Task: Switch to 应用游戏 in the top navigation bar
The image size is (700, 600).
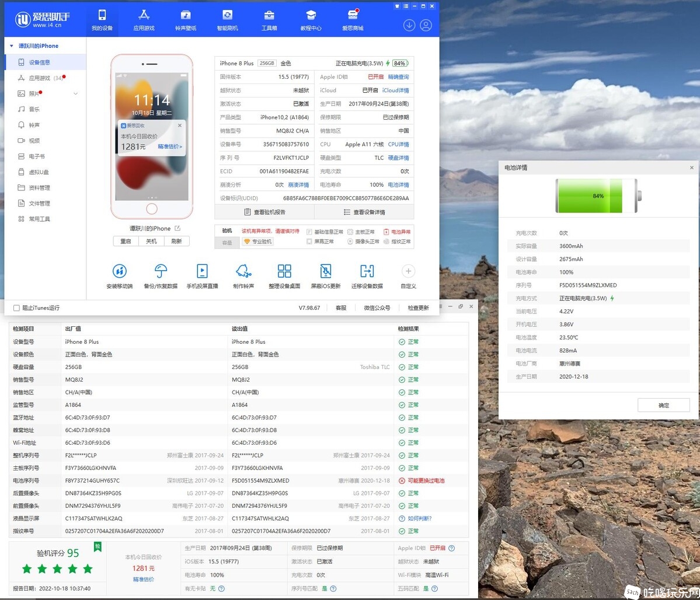Action: [x=144, y=20]
